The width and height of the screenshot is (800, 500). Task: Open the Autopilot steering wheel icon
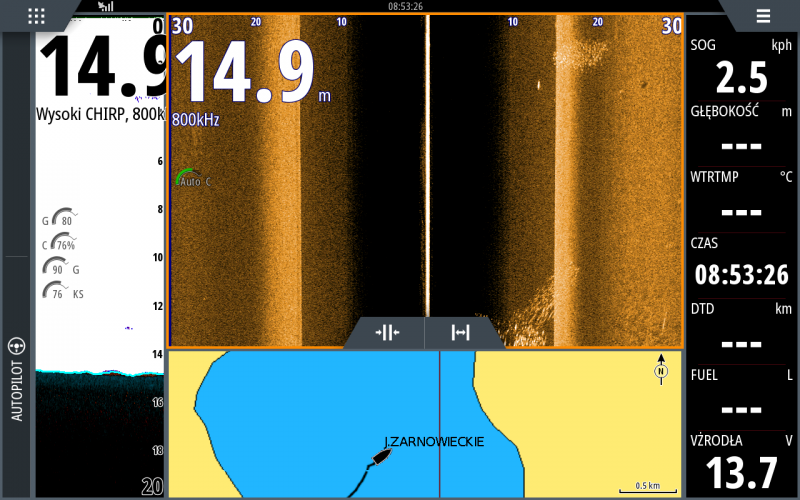coord(16,348)
